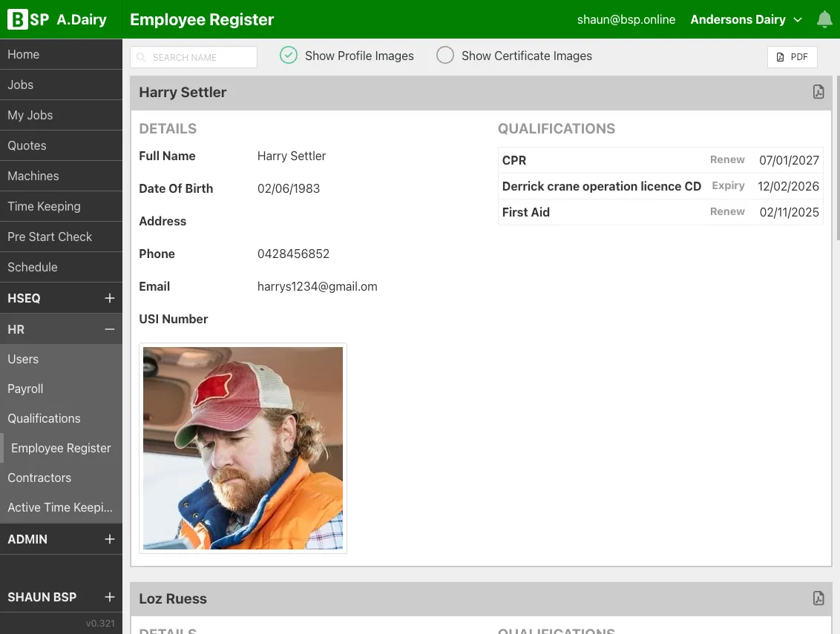Image resolution: width=840 pixels, height=634 pixels.
Task: Export Harry Settler's record as PDF icon
Action: click(818, 91)
